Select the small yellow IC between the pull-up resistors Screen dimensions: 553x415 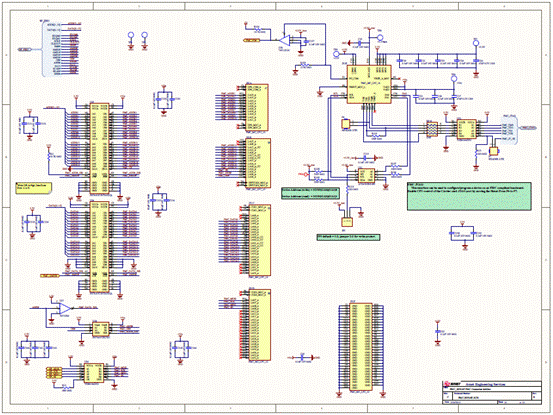click(366, 175)
